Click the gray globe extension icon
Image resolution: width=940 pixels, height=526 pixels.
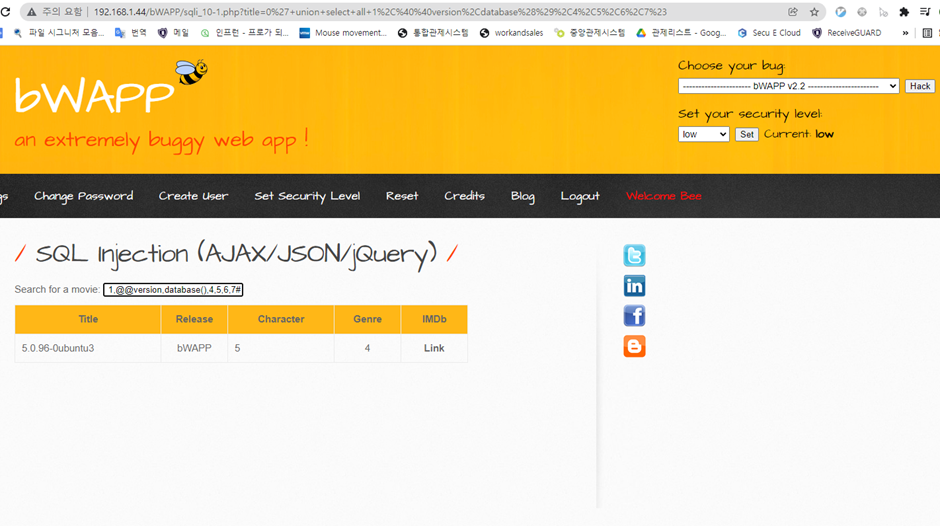tap(862, 12)
